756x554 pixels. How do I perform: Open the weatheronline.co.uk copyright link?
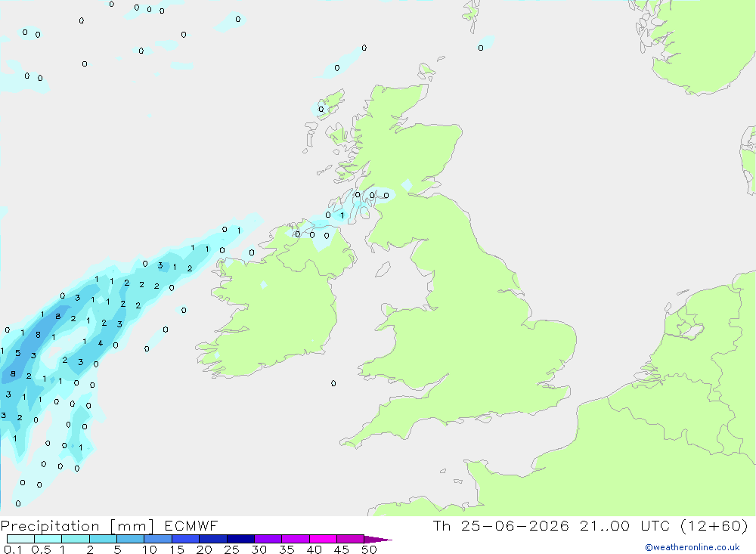(692, 547)
